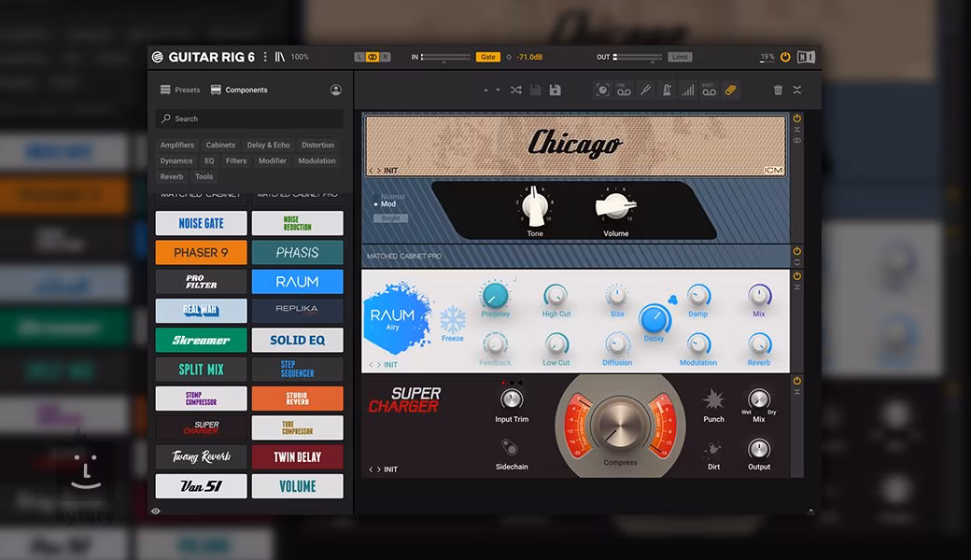Click the save-as preset disk icon
This screenshot has height=560, width=971.
coord(556,90)
